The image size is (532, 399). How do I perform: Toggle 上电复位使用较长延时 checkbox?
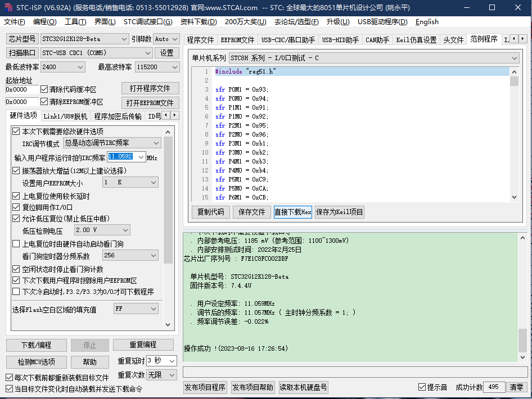pyautogui.click(x=16, y=196)
